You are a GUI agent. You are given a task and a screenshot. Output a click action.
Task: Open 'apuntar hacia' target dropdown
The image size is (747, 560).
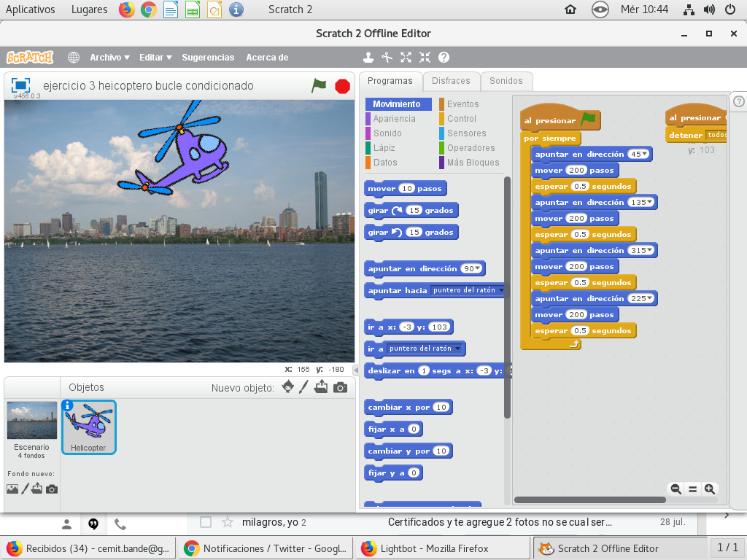point(501,290)
